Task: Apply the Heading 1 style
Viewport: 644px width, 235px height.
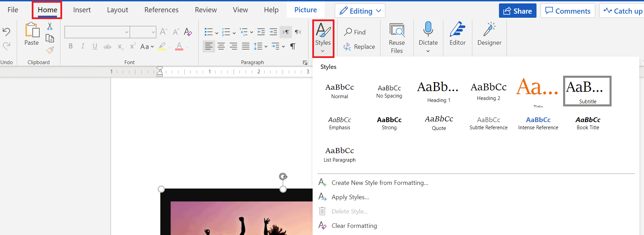Action: click(439, 91)
